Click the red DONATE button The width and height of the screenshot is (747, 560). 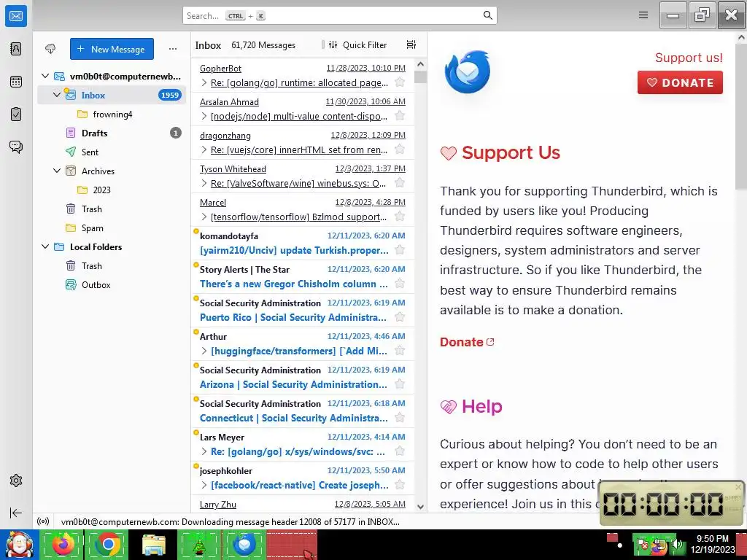pos(680,82)
